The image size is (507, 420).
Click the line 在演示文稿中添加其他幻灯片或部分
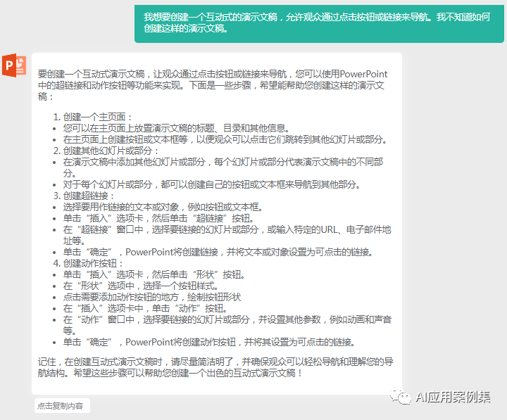point(223,167)
